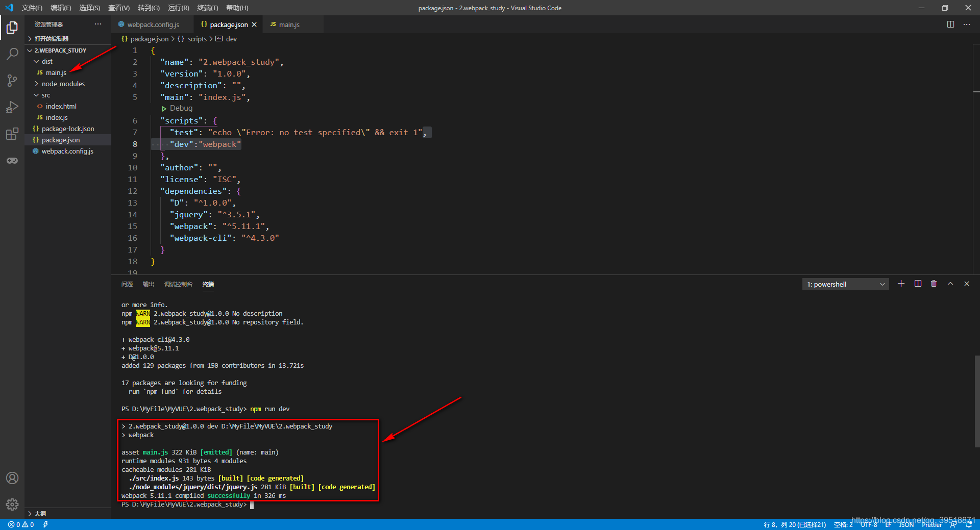Open the Search view in activity bar
Viewport: 980px width, 530px height.
point(12,54)
